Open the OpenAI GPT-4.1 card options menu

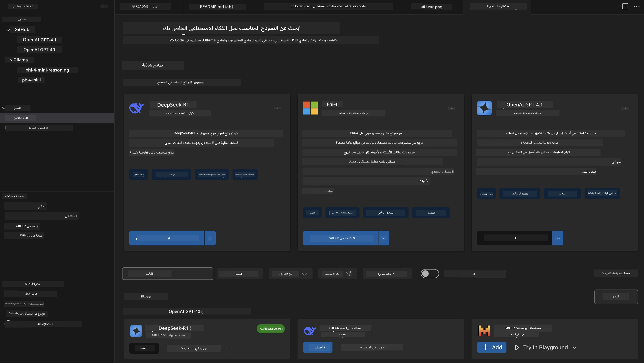(x=625, y=108)
